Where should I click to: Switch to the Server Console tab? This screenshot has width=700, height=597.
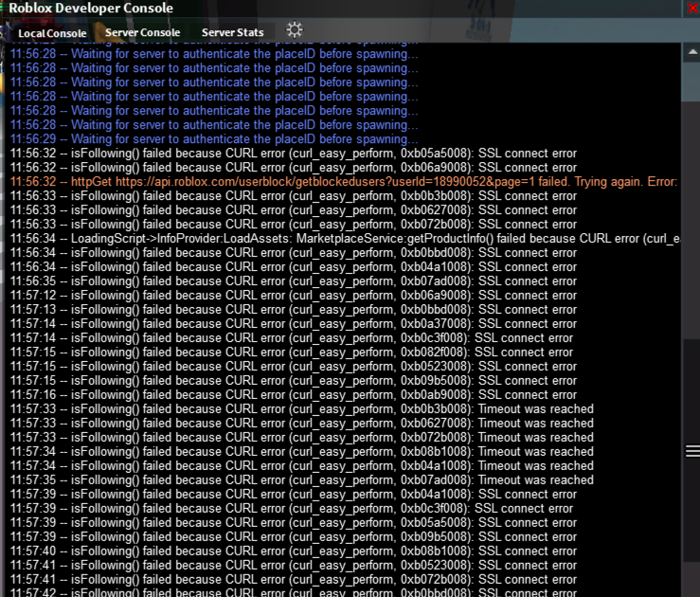click(142, 32)
